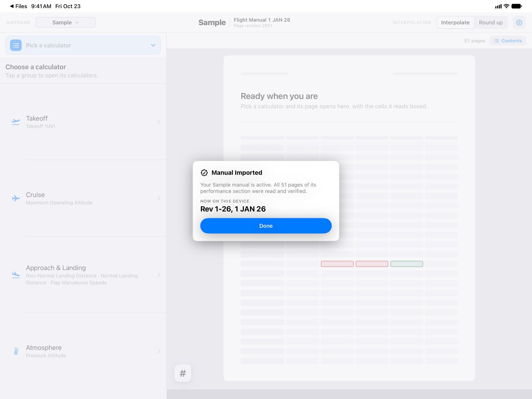532x399 pixels.
Task: Open the Sample airframe dropdown
Action: (x=66, y=22)
